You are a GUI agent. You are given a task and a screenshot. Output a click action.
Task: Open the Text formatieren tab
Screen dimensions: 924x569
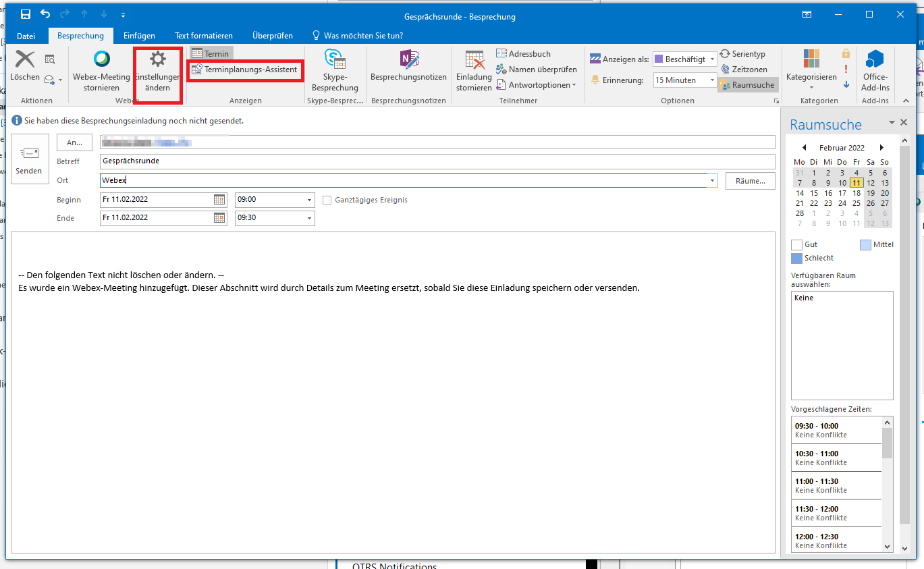(x=203, y=36)
